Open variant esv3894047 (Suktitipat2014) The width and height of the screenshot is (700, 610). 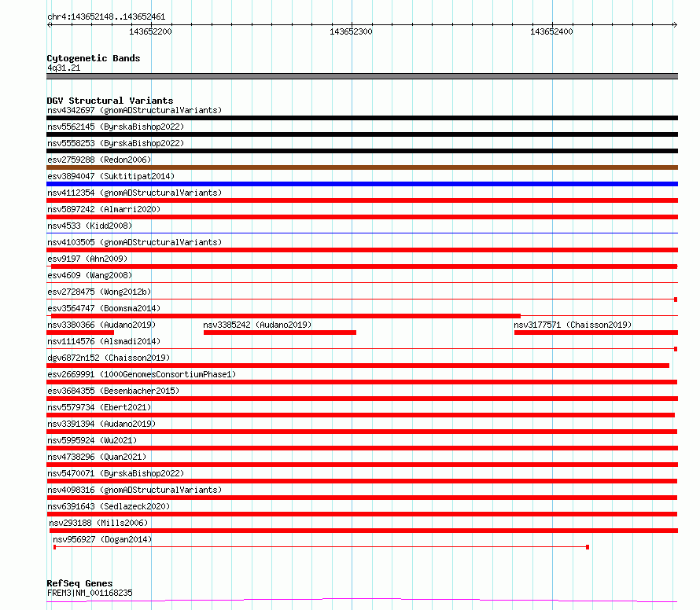click(x=111, y=176)
